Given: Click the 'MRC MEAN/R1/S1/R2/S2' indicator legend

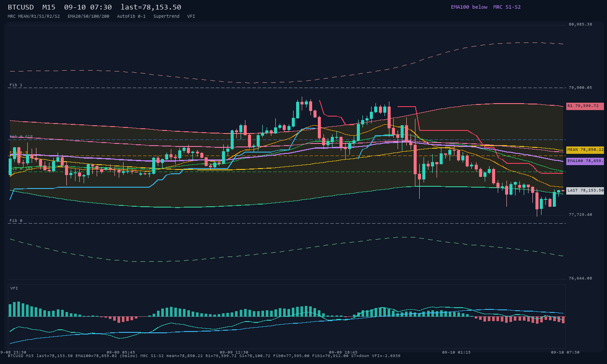Looking at the screenshot, I should (34, 16).
